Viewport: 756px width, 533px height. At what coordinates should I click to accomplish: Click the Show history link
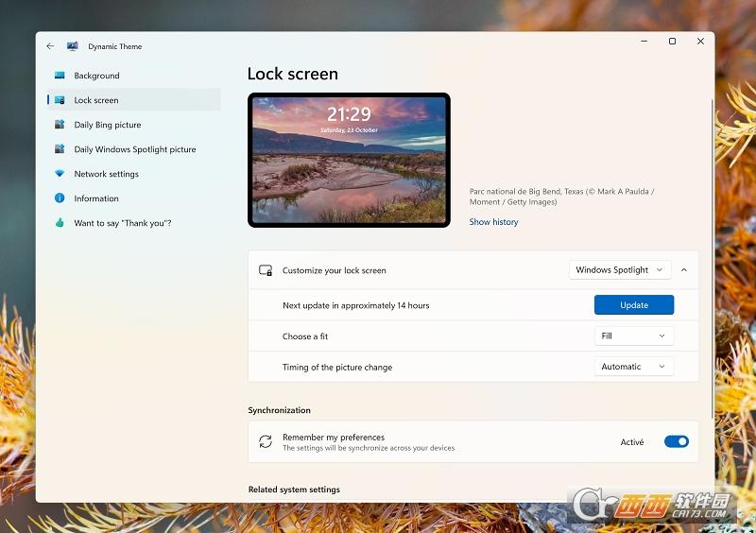pos(493,222)
